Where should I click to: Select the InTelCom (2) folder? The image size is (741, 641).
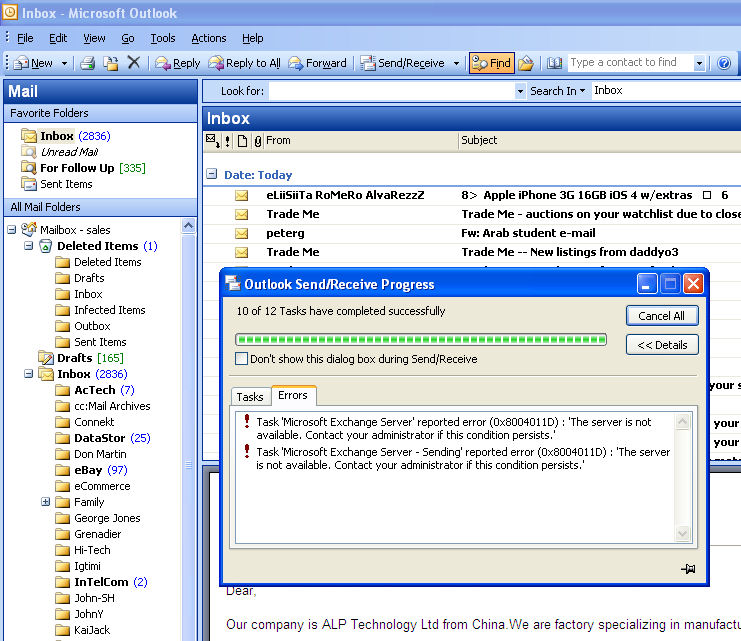(x=101, y=582)
